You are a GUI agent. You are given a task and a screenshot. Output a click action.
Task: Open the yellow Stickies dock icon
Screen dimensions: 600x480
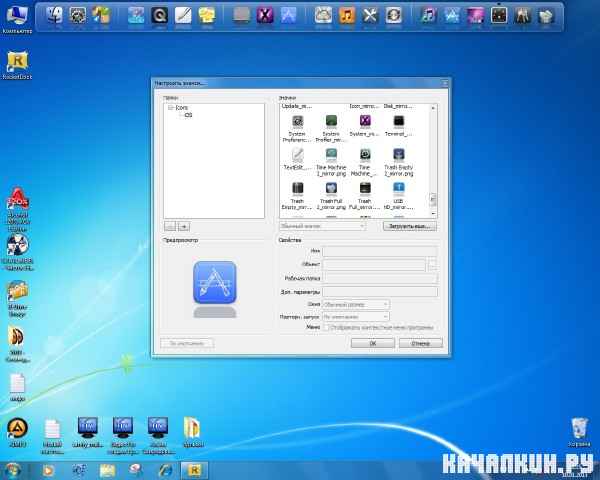coord(207,16)
